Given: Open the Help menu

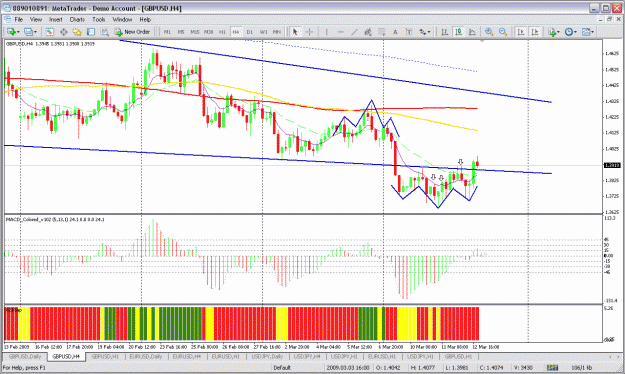Looking at the screenshot, I should 145,19.
